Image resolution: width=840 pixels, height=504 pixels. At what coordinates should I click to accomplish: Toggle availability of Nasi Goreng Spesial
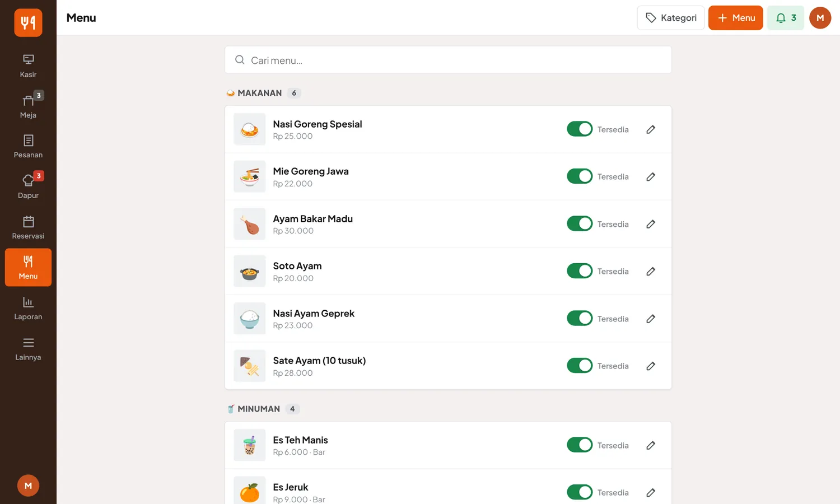[x=580, y=129]
